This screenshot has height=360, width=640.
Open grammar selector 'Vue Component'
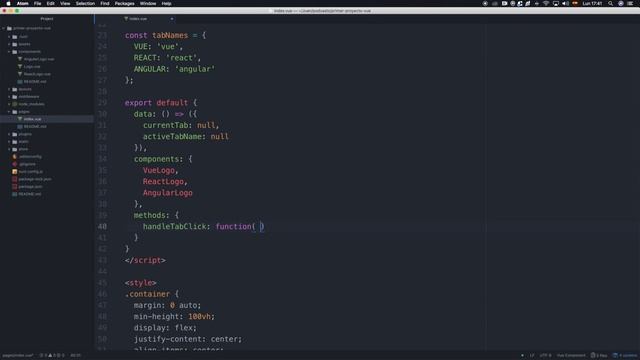[x=571, y=356]
